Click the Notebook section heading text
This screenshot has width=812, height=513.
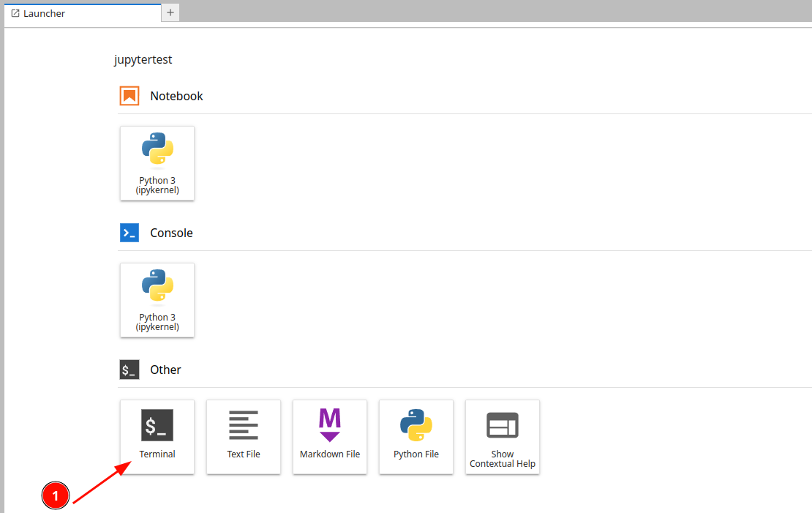coord(176,96)
